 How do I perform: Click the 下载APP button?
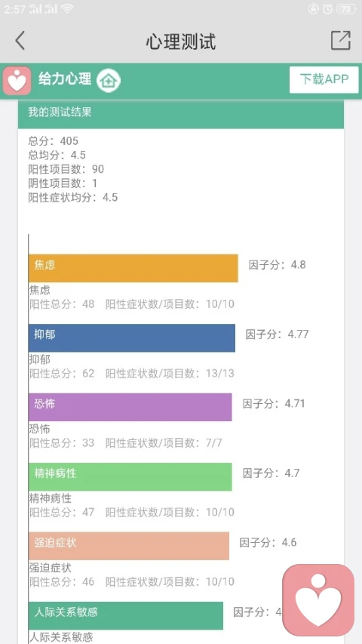[x=324, y=80]
